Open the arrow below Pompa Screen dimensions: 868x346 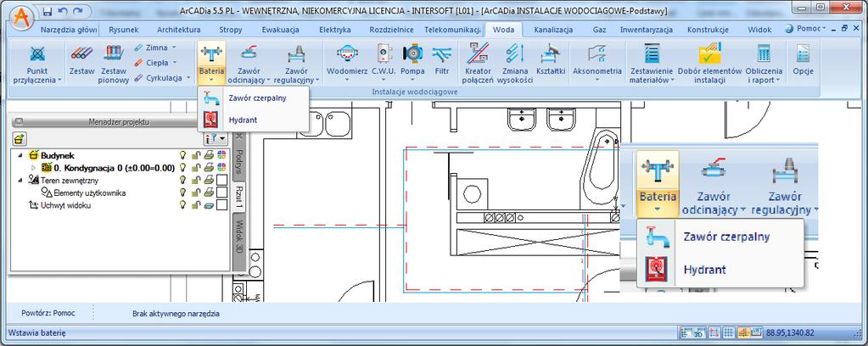[413, 81]
